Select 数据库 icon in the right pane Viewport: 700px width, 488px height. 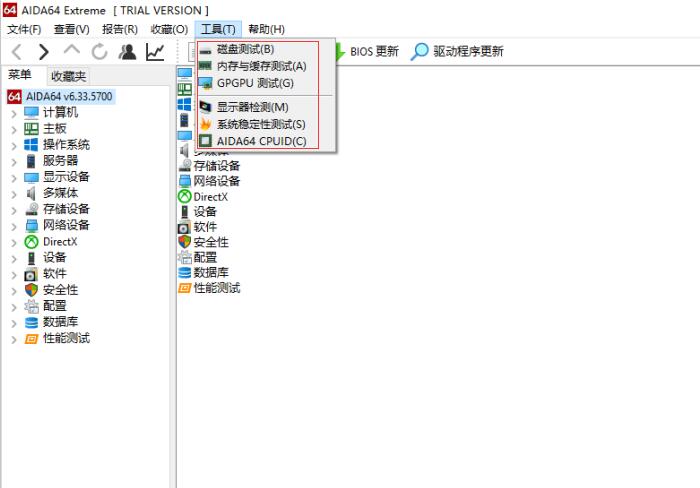[185, 272]
